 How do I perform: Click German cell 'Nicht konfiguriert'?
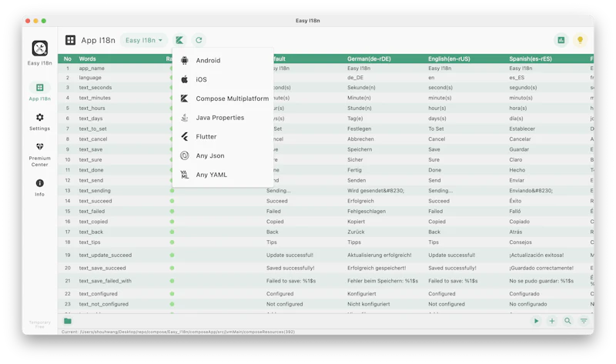[369, 304]
